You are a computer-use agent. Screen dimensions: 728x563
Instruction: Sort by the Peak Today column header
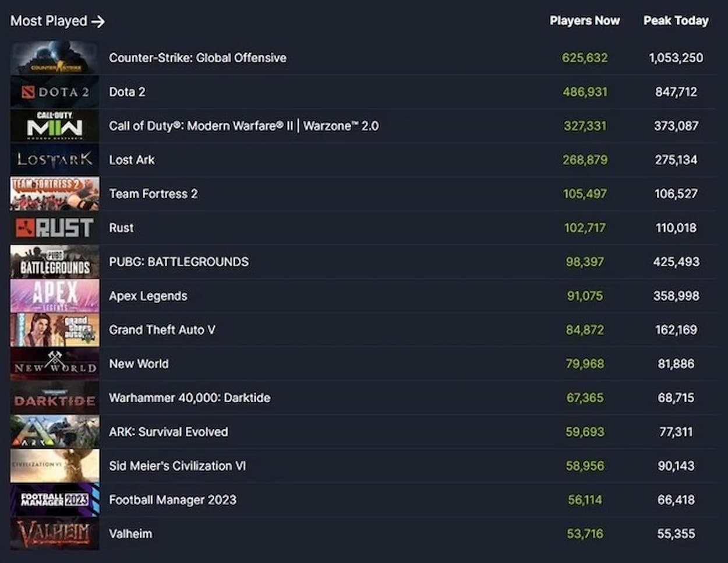pos(675,21)
